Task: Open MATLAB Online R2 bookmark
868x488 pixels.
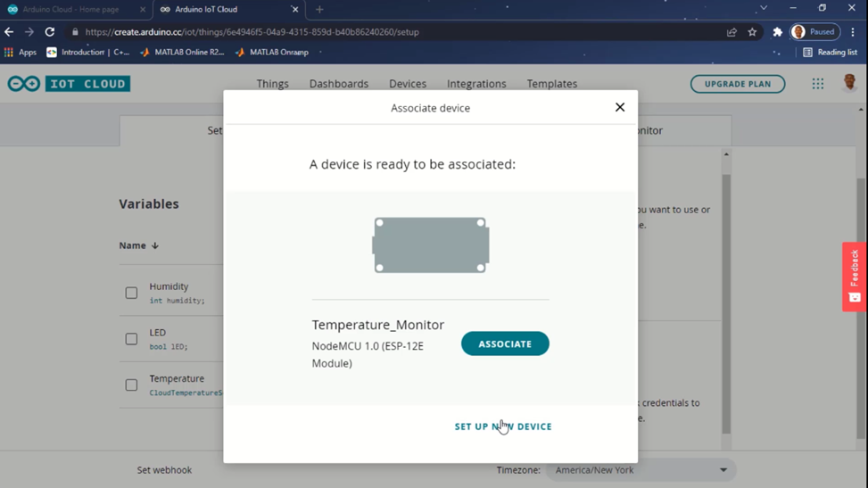Action: [x=182, y=52]
